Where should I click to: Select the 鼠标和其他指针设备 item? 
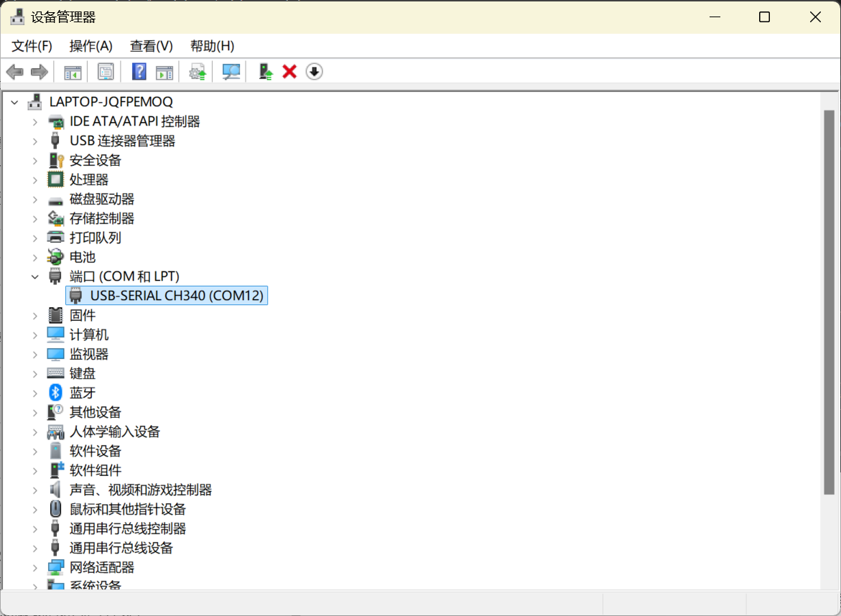pyautogui.click(x=128, y=509)
